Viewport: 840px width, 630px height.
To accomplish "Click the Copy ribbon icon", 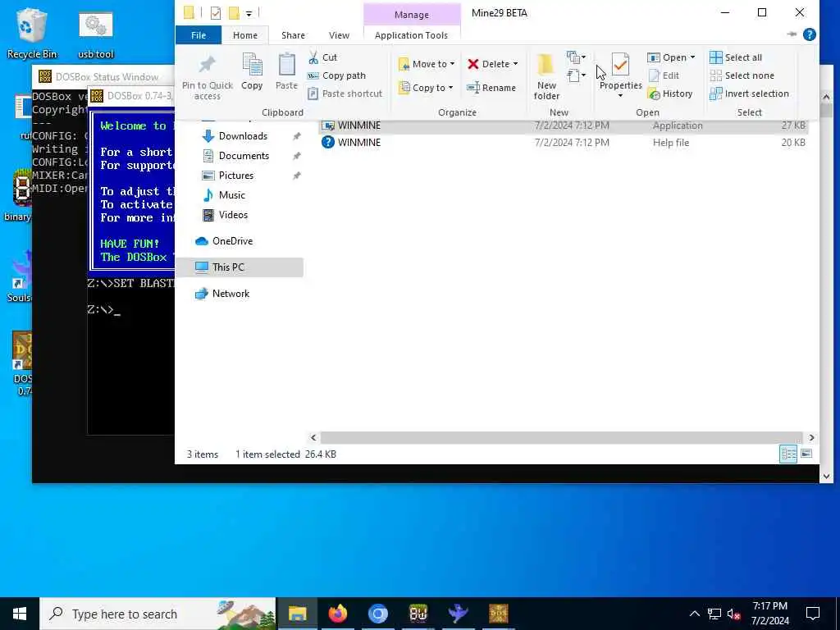I will pos(252,71).
